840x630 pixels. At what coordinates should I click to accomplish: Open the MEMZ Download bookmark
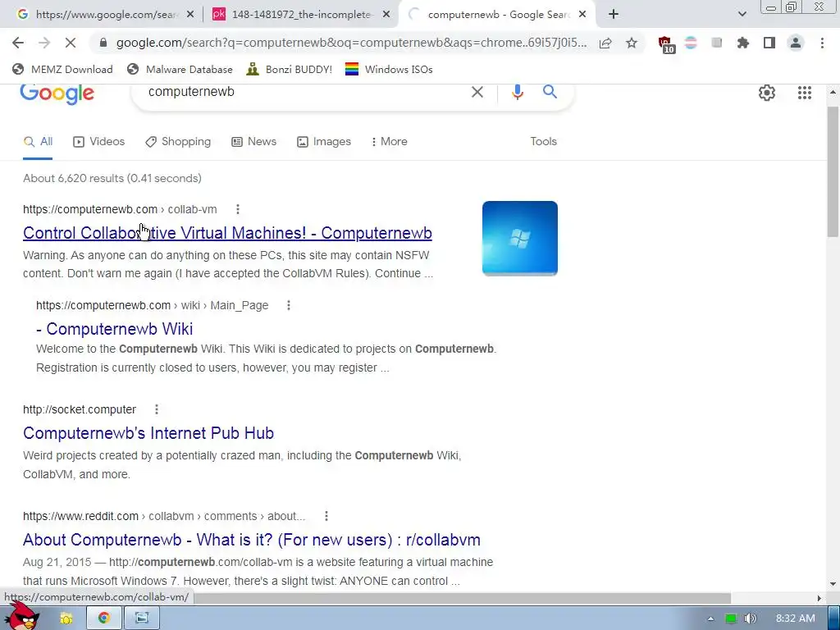point(62,69)
